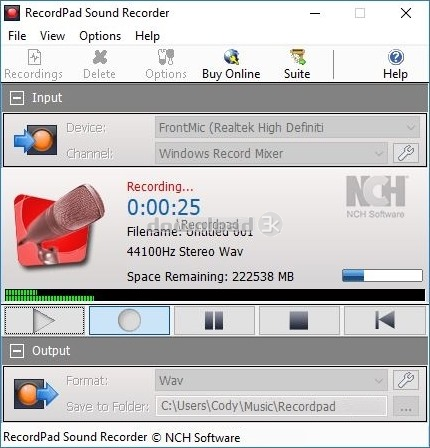Click the red microphone logo image
The width and height of the screenshot is (430, 448).
click(x=59, y=226)
